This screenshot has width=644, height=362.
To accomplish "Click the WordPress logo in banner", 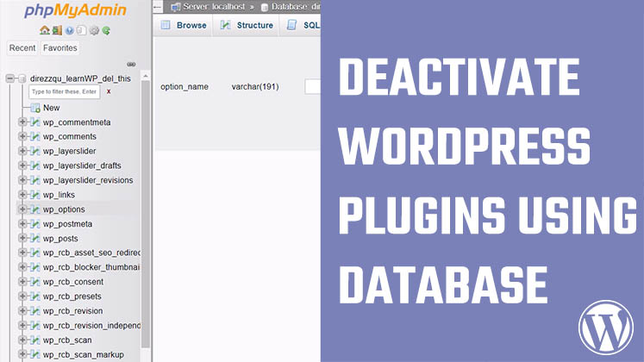I will pyautogui.click(x=605, y=328).
